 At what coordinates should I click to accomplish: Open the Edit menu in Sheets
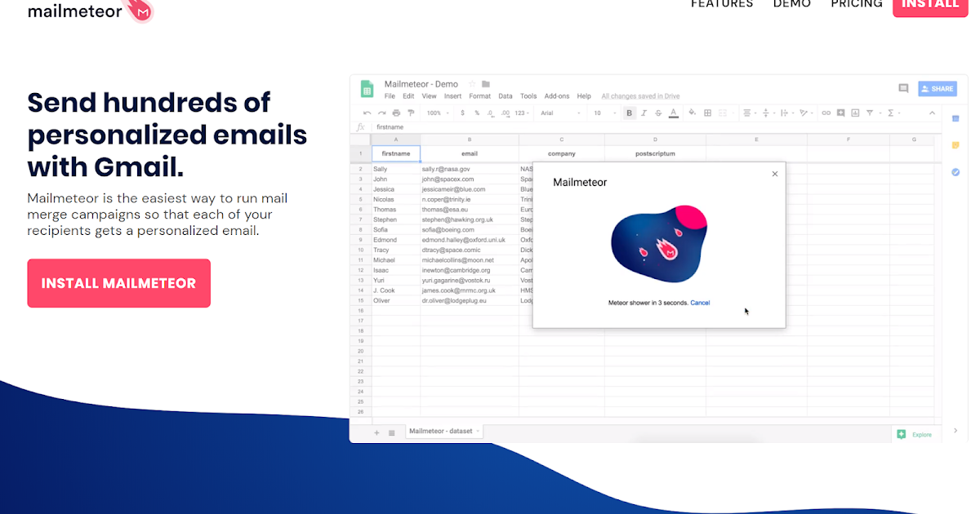[x=408, y=96]
